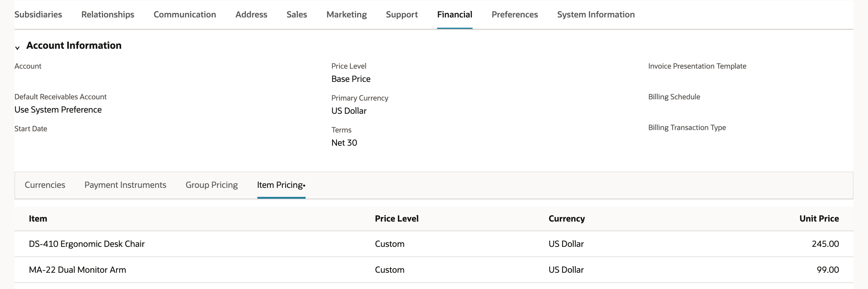
Task: Click the Billing Transaction Type label
Action: coord(687,128)
